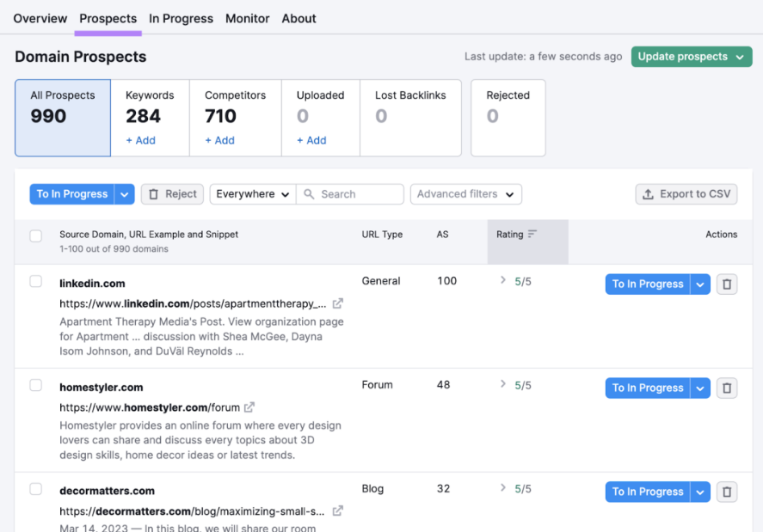
Task: Click the linkedin.com 5/5 rating
Action: [x=523, y=282]
